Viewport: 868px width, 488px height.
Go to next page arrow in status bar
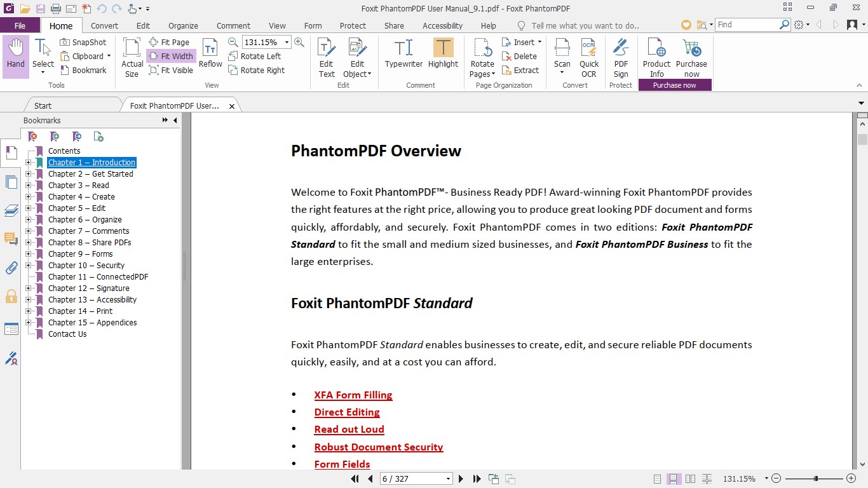[x=461, y=479]
